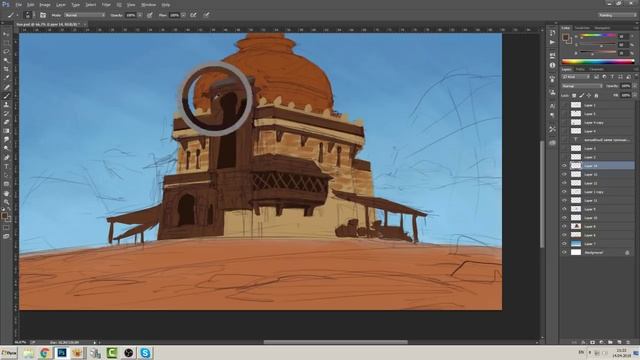Hide the Layer 7 sky layer

pos(564,244)
